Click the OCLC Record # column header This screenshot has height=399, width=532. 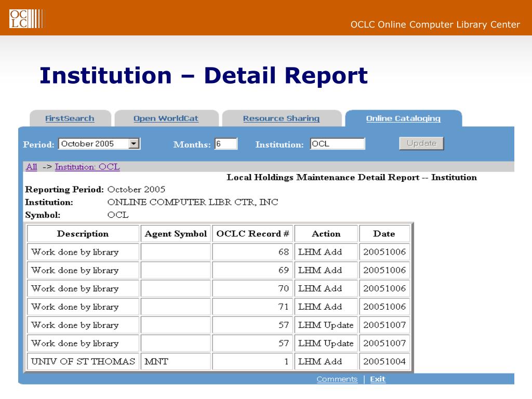point(252,234)
